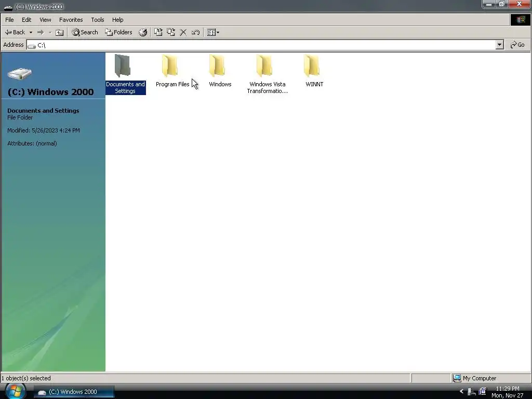Open the Start menu orb
532x399 pixels.
[x=15, y=391]
